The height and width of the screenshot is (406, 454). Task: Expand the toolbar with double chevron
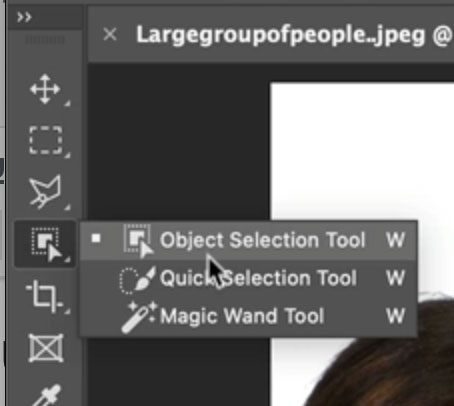[x=24, y=16]
